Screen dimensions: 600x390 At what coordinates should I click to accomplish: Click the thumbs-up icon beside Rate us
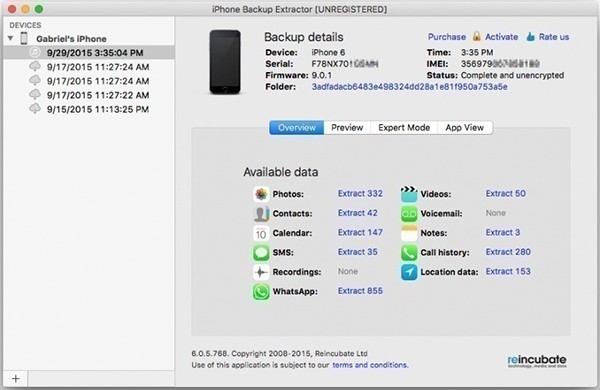[530, 37]
